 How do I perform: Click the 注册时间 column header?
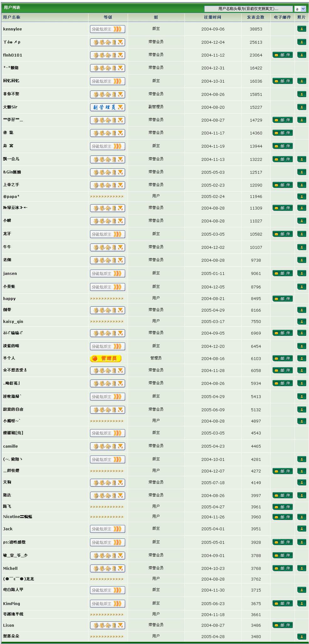(212, 17)
